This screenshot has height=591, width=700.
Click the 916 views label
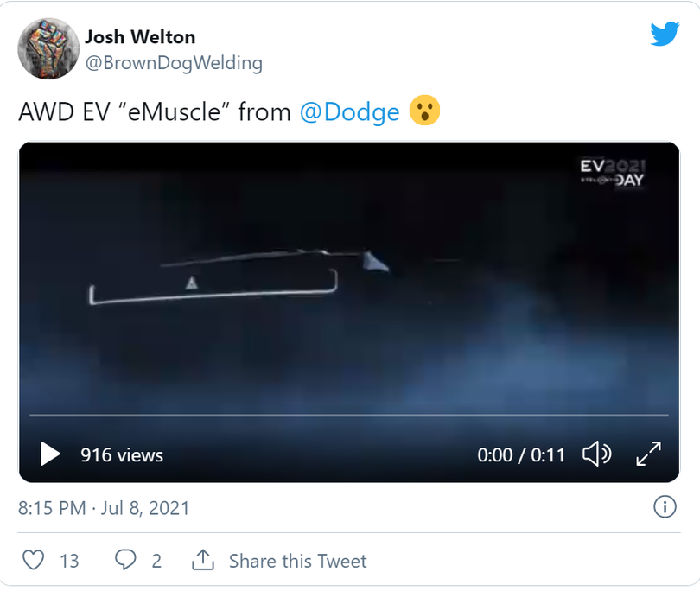122,455
